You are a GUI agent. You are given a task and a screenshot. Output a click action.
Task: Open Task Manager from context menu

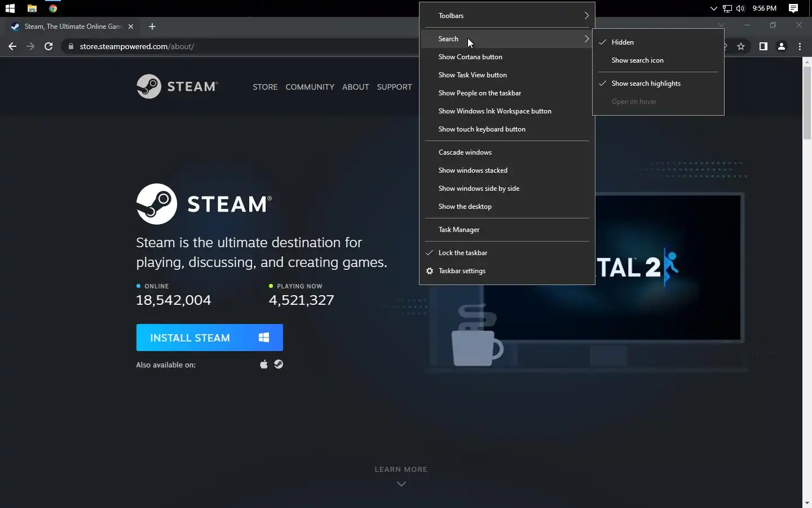pos(507,230)
